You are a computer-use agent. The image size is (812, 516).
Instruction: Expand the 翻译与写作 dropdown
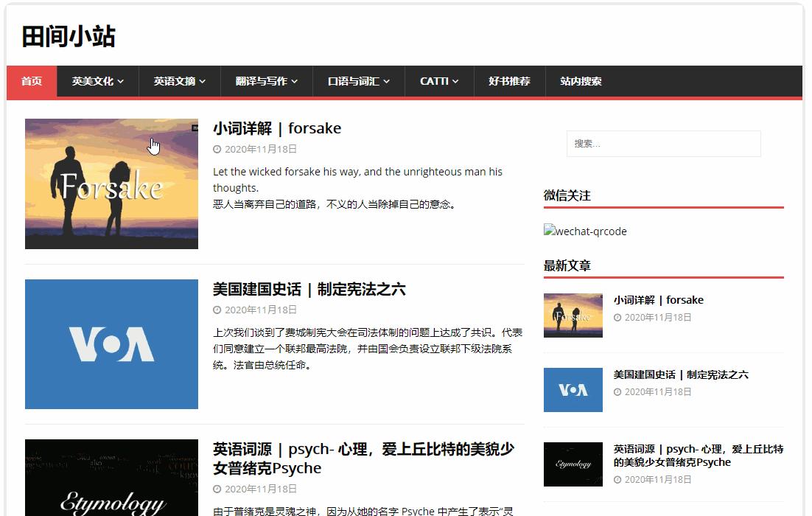point(266,81)
